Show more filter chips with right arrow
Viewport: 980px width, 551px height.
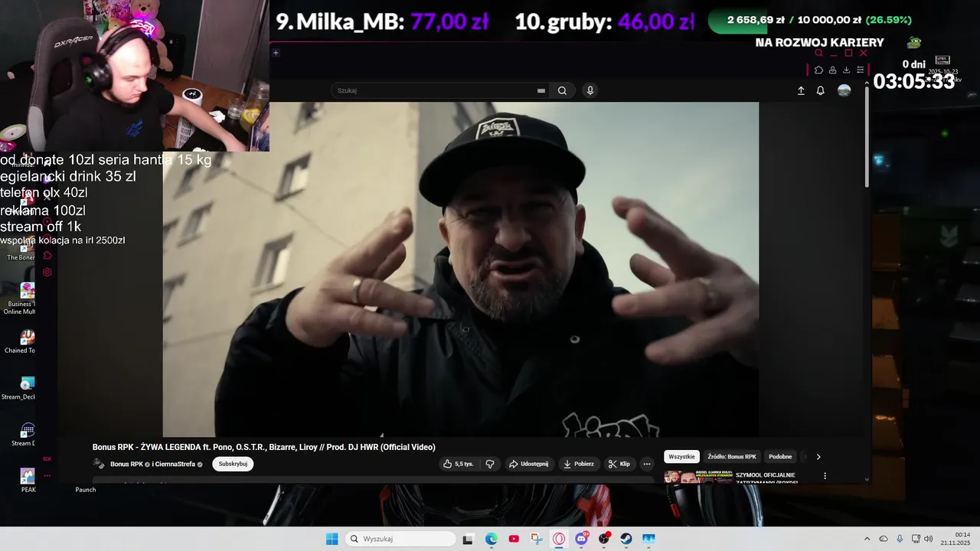[x=818, y=457]
